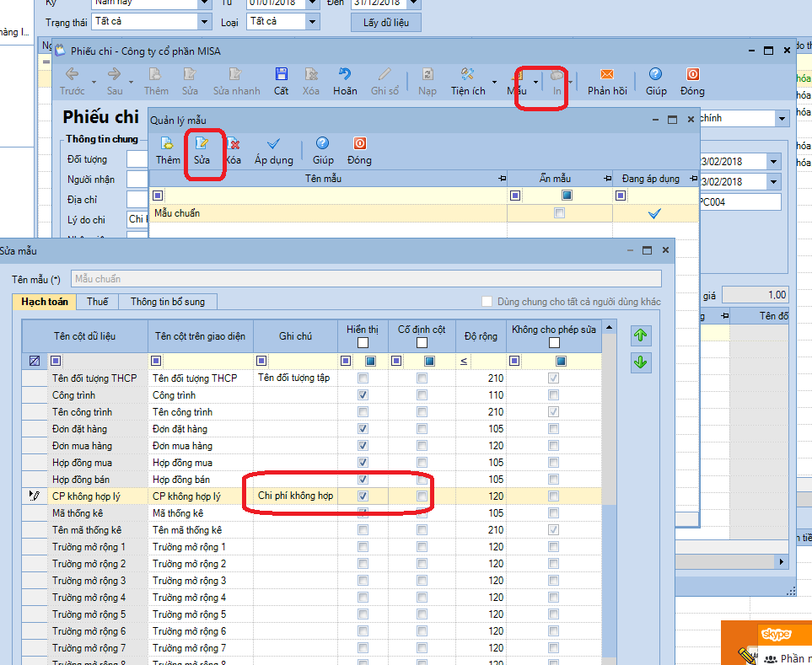The height and width of the screenshot is (665, 812).
Task: Toggle Cố định cột for Đơn đặt hàng
Action: 422,429
